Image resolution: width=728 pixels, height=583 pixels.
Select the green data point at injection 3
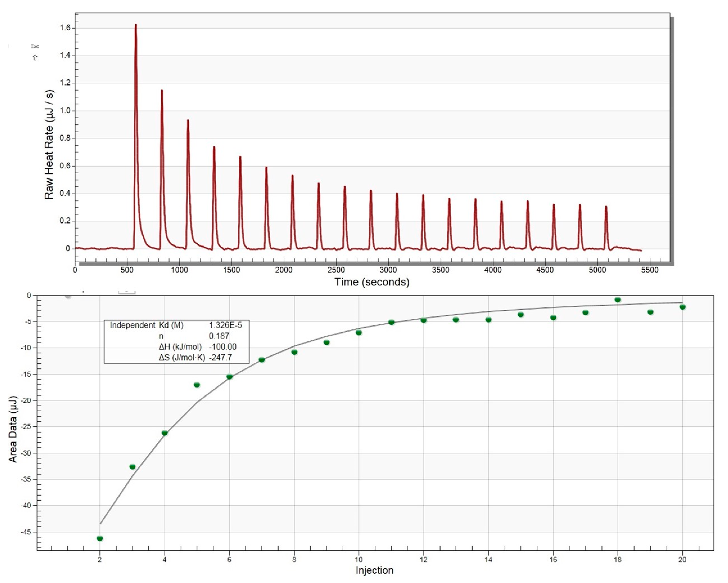click(x=132, y=466)
